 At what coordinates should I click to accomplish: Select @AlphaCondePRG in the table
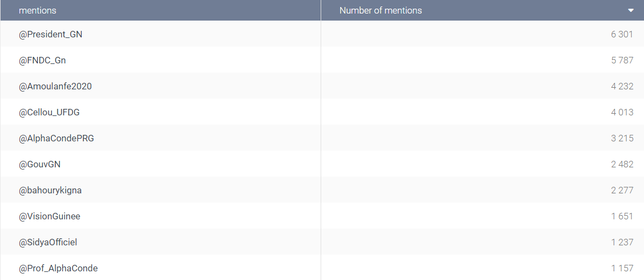(x=56, y=138)
